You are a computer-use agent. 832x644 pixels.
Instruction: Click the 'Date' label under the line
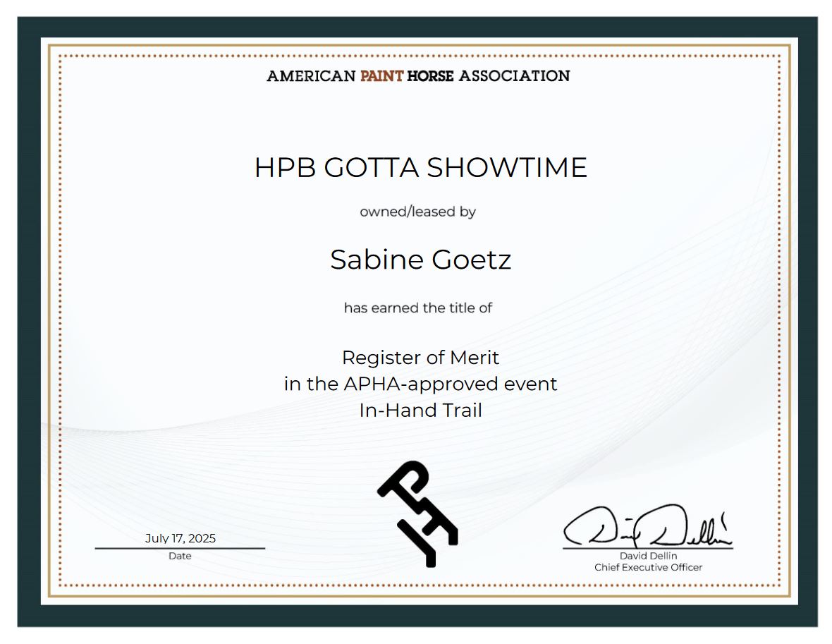[x=180, y=556]
